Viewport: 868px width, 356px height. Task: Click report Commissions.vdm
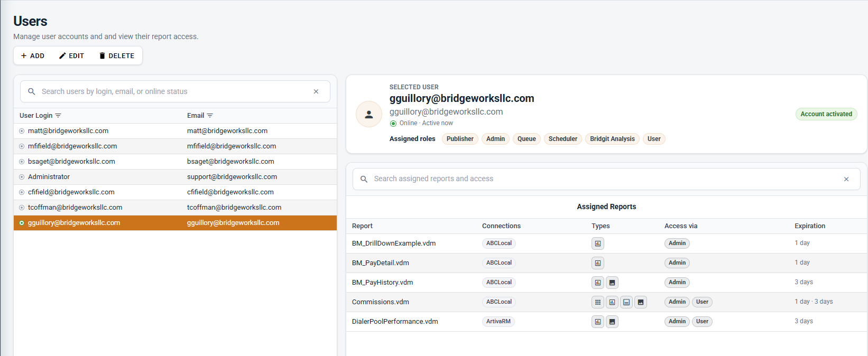click(381, 302)
